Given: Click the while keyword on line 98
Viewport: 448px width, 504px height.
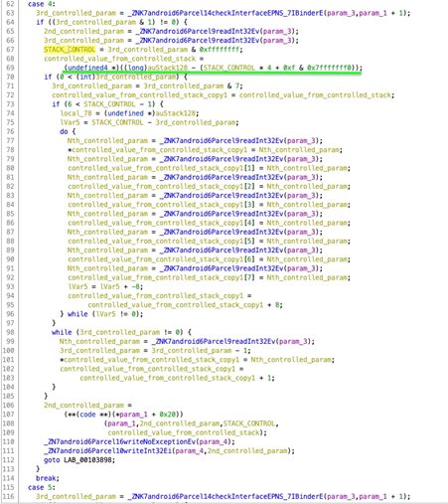Looking at the screenshot, I should click(x=62, y=332).
